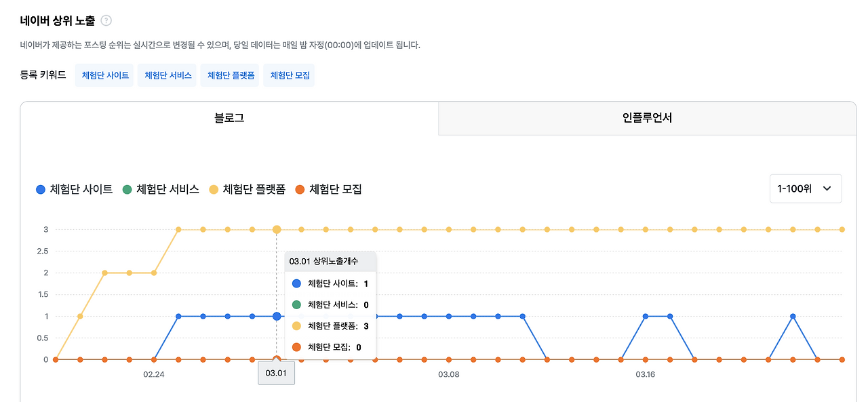
Task: Click the blue dot beside 체험단 사이트 in tooltip
Action: click(x=296, y=283)
